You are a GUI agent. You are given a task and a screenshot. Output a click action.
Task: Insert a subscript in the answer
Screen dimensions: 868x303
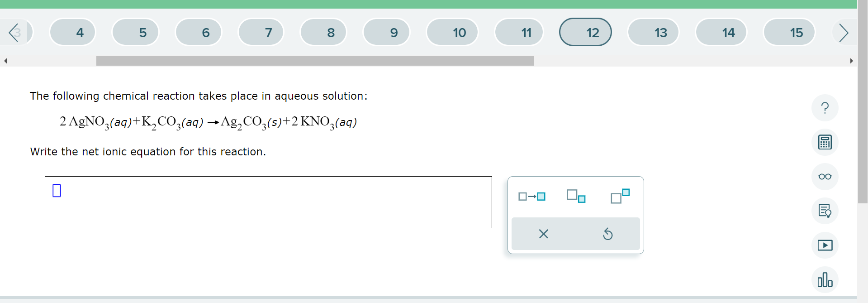point(575,196)
